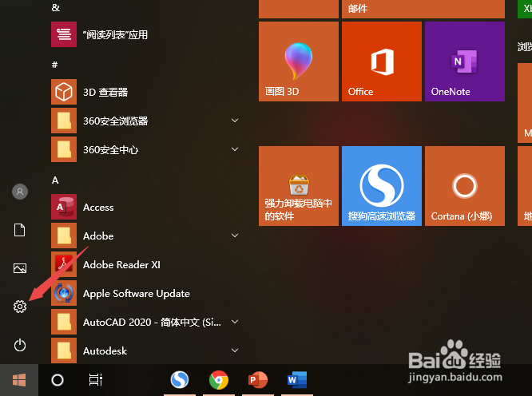Open the 强力卸载电脑中的软件 tile
Image resolution: width=532 pixels, height=396 pixels.
[299, 186]
